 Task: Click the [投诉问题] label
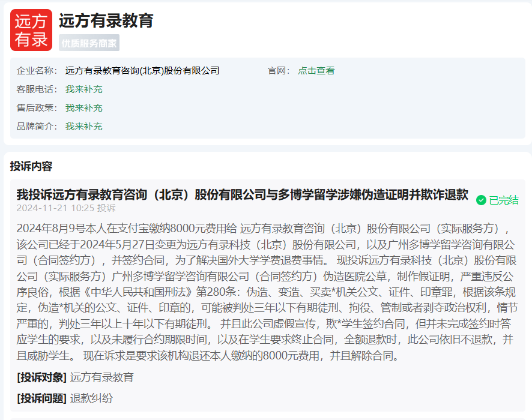[x=42, y=398]
